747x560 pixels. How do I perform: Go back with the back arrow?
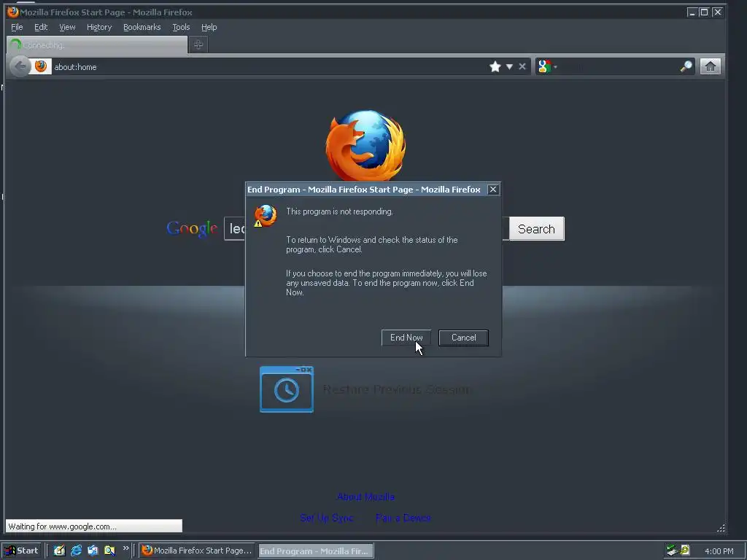click(20, 66)
